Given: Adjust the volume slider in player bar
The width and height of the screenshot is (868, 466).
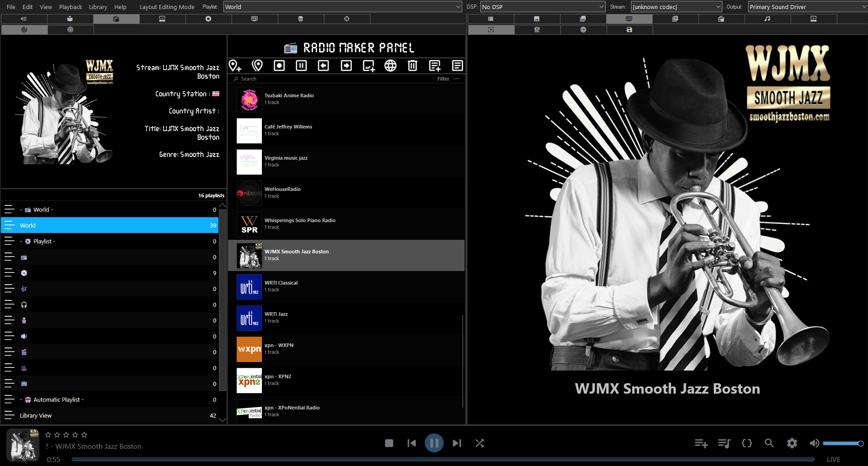Looking at the screenshot, I should (x=843, y=443).
